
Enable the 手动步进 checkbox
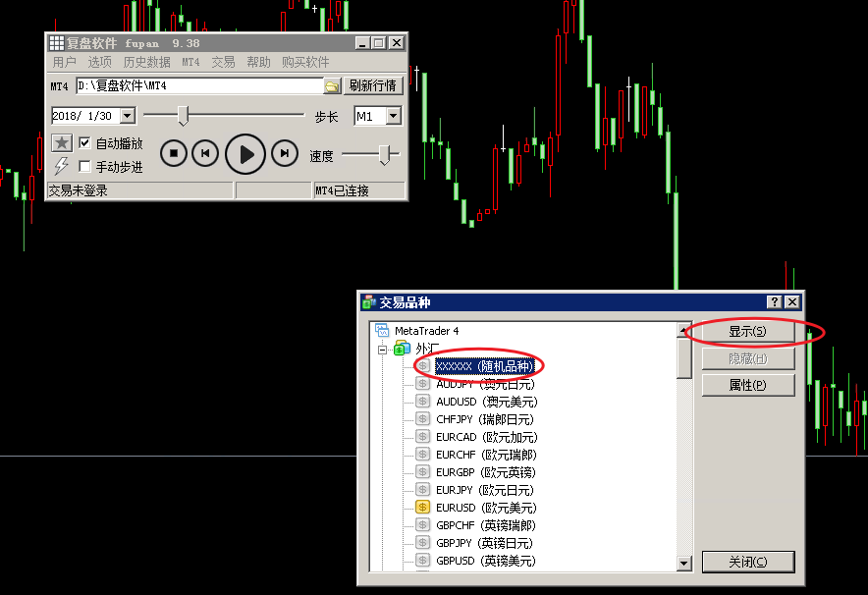tap(84, 167)
